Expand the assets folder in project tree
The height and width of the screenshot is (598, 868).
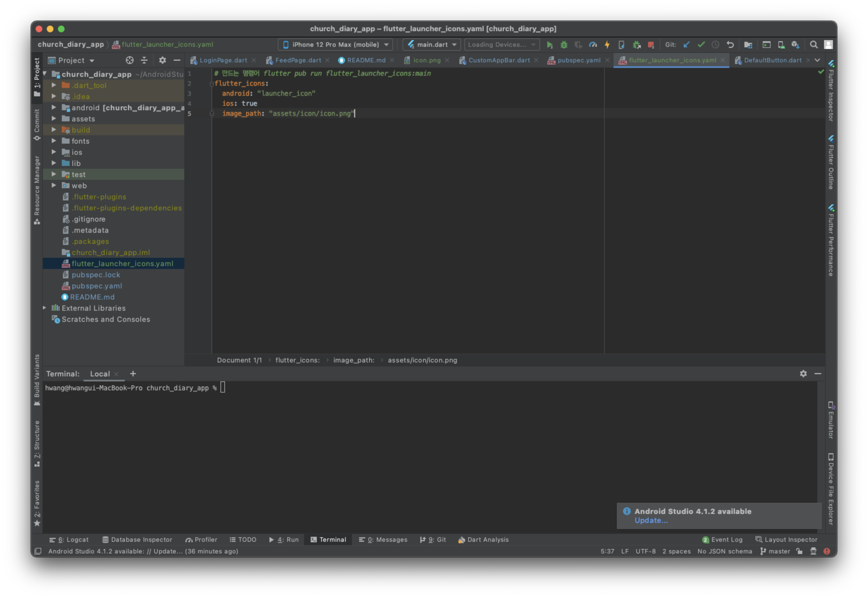click(x=54, y=119)
